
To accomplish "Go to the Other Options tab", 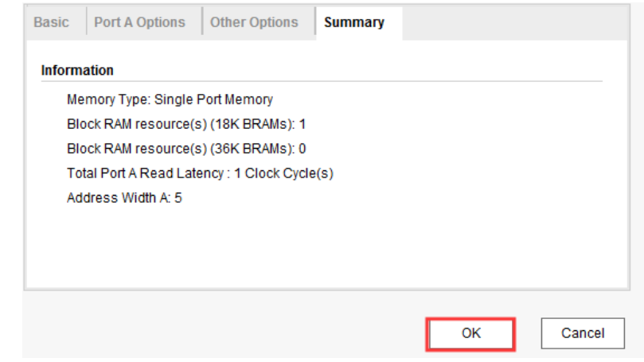I will click(x=254, y=22).
